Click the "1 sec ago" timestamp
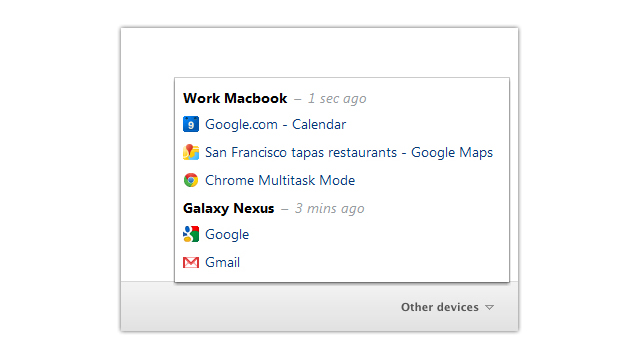 coord(337,99)
